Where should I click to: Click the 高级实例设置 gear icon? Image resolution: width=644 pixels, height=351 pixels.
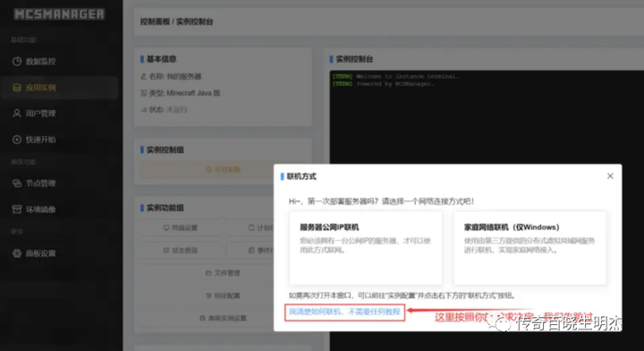tap(202, 318)
